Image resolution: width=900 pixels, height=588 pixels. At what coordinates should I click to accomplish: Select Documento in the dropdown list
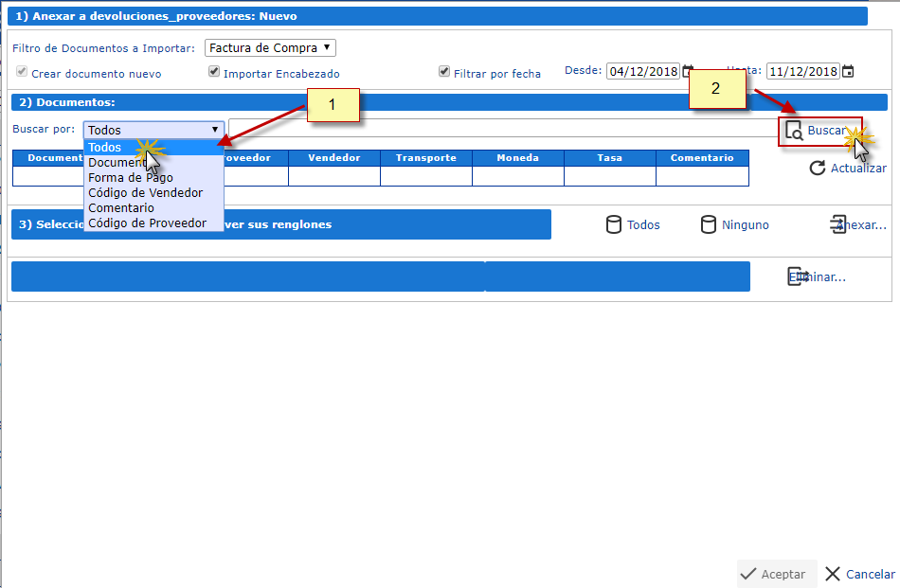pyautogui.click(x=153, y=162)
